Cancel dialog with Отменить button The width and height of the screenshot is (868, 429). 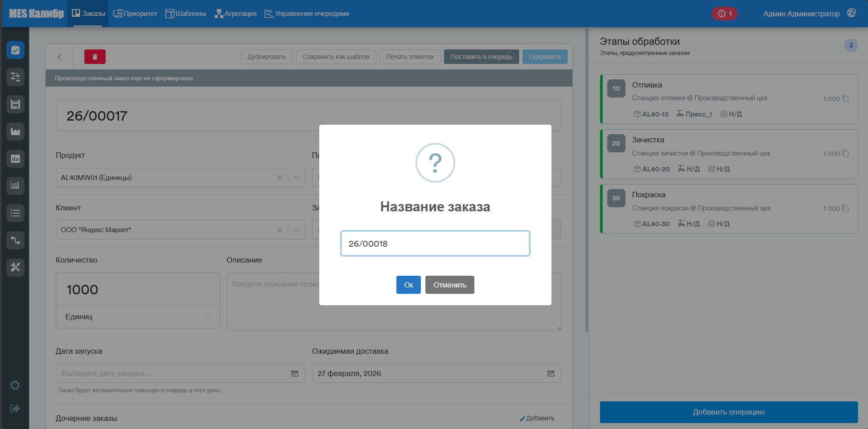tap(449, 285)
